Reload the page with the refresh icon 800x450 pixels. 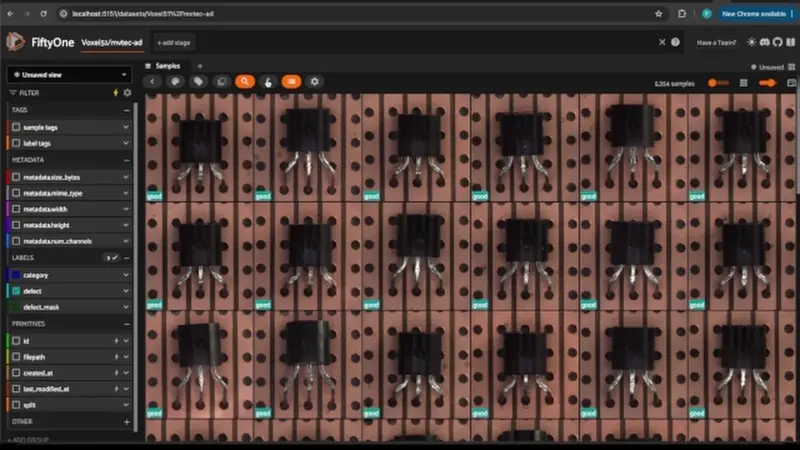(x=43, y=14)
